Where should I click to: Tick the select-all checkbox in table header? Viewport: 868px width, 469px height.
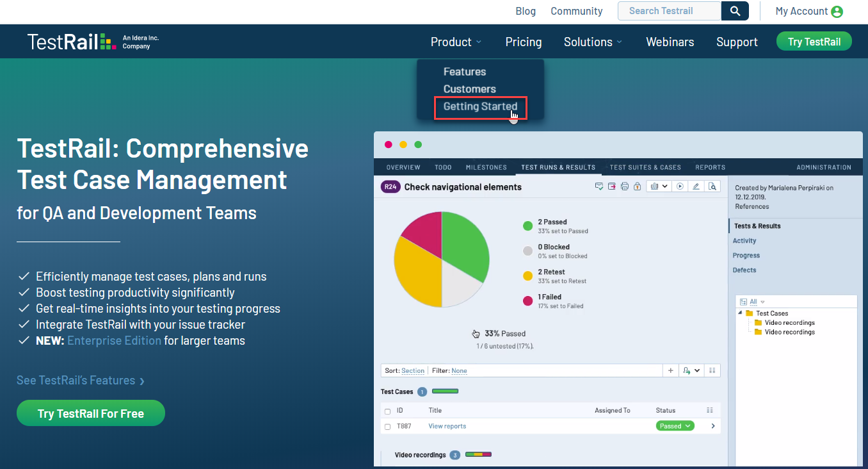[x=387, y=411]
